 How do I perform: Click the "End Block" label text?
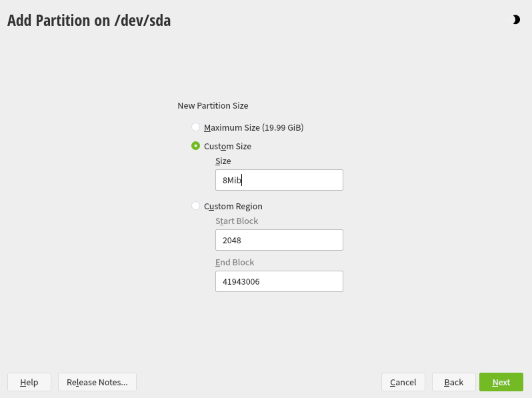click(x=235, y=262)
